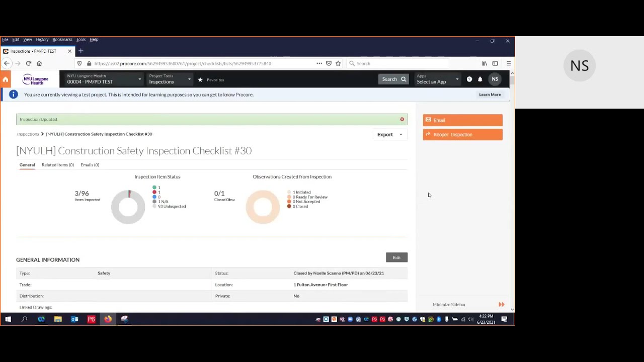Reload the page in Firefox
Screen dimensions: 644x362
(29, 63)
